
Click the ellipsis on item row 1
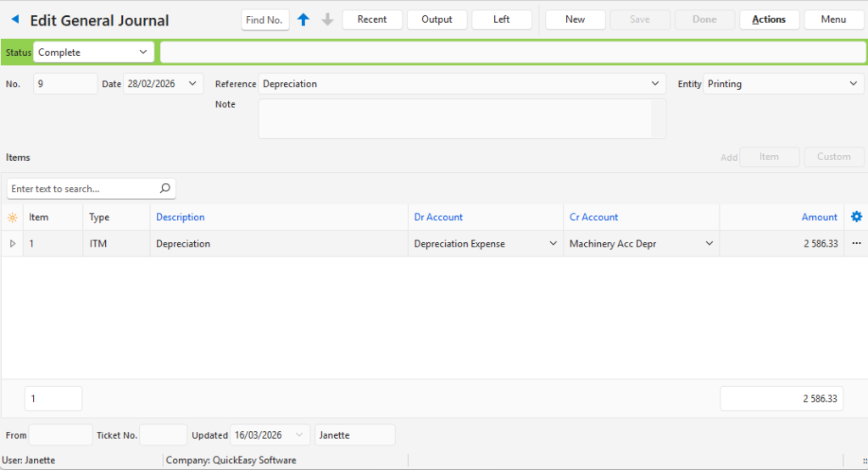856,244
